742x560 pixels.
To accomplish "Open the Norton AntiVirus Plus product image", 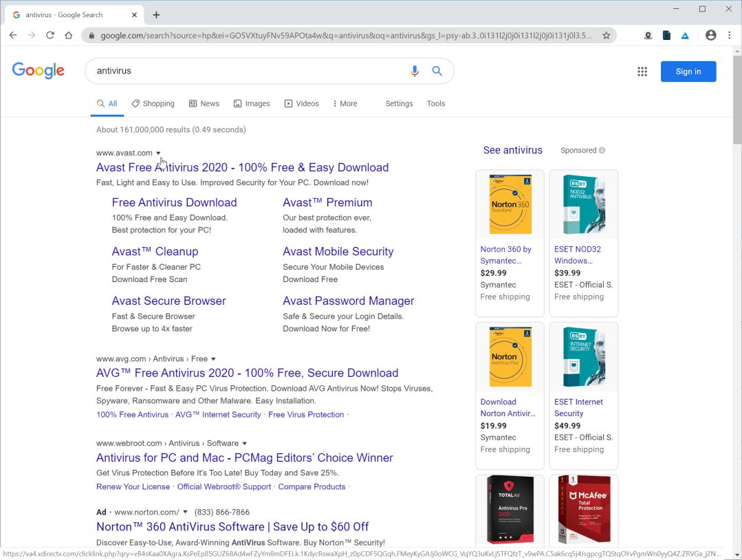I will click(510, 357).
